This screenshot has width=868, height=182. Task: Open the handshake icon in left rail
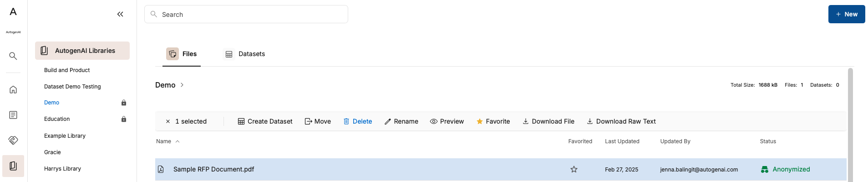click(x=13, y=140)
